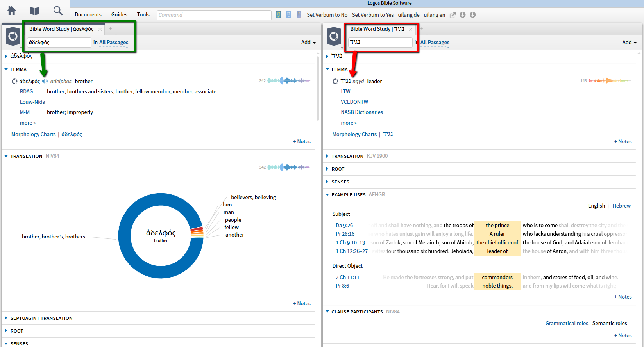Open right panel Add dropdown
The height and width of the screenshot is (347, 644).
click(630, 42)
